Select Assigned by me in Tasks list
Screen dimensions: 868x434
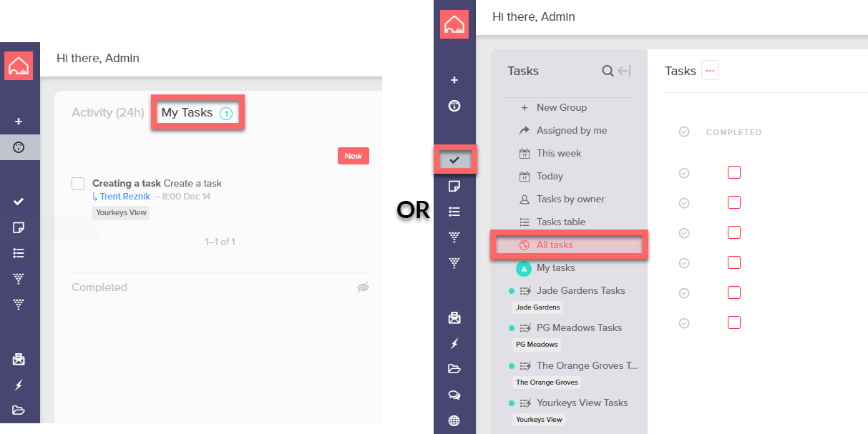tap(572, 130)
